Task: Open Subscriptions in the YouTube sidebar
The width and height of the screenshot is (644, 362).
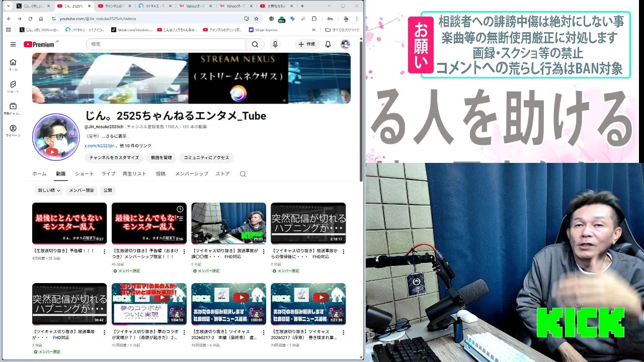Action: (x=13, y=109)
